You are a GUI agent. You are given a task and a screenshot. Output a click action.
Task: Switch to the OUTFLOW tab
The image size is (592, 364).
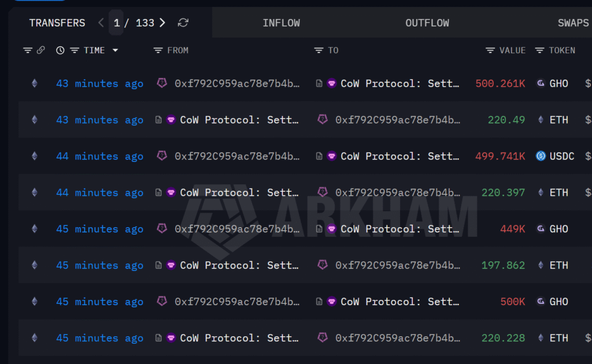coord(427,23)
